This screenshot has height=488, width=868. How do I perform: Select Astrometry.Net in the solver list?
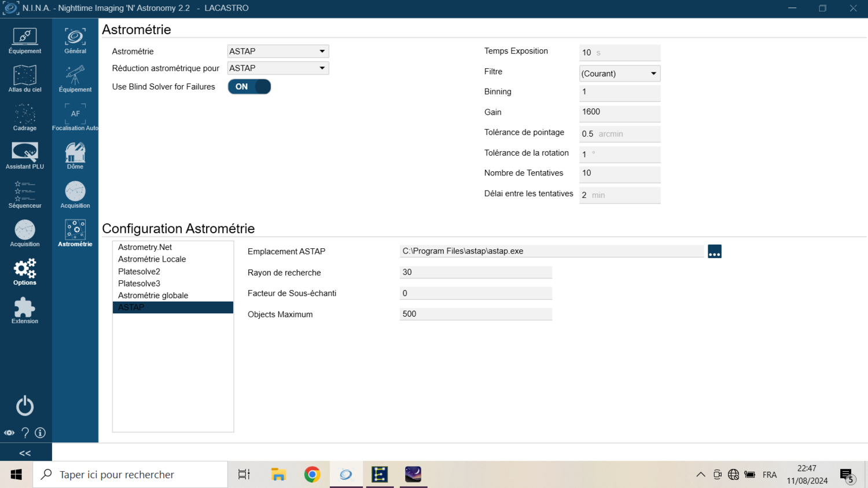173,247
